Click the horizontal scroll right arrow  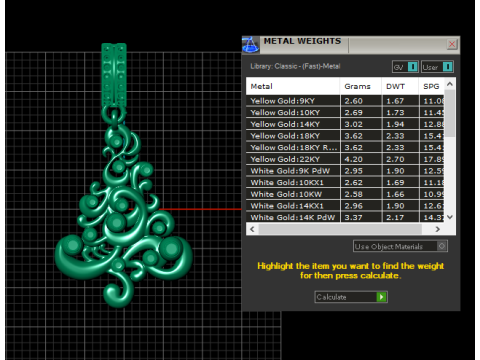438,229
